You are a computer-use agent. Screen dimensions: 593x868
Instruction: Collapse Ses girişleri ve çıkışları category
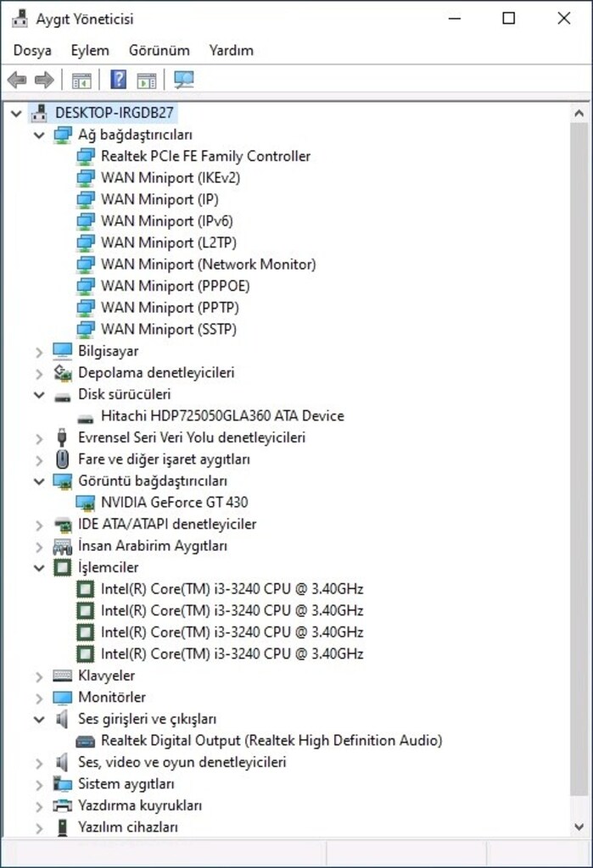39,719
